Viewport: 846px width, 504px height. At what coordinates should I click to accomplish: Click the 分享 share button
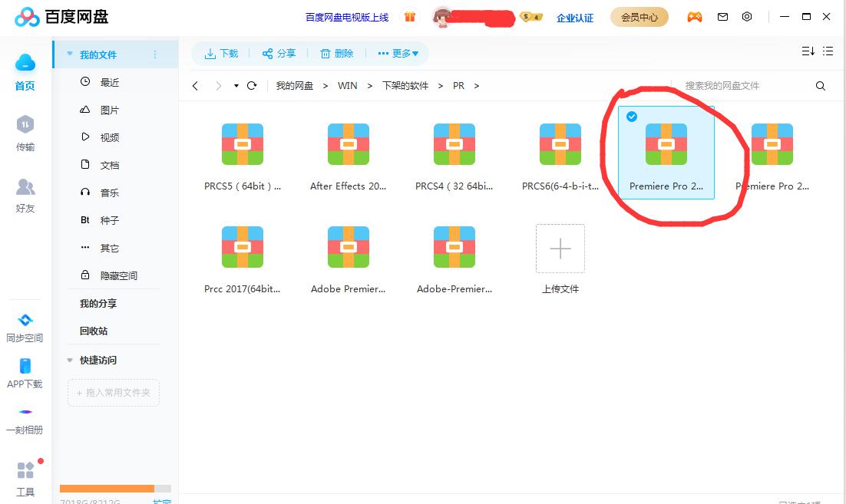tap(279, 54)
